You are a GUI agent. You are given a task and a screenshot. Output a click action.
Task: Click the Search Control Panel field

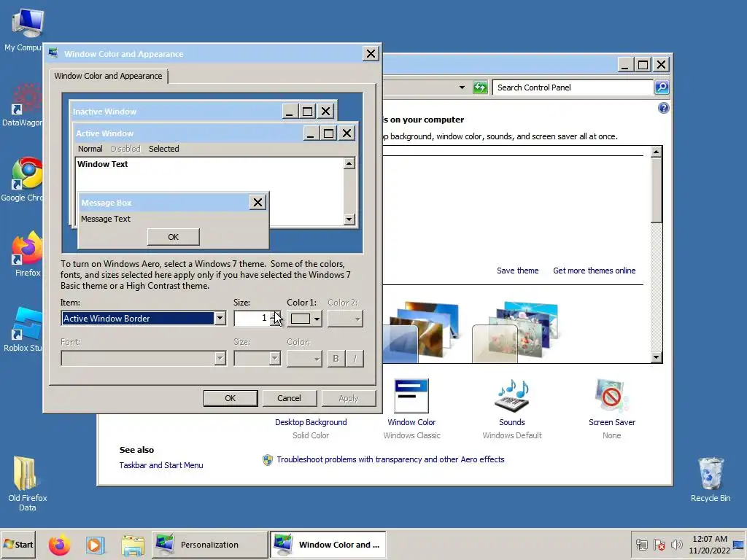[573, 87]
